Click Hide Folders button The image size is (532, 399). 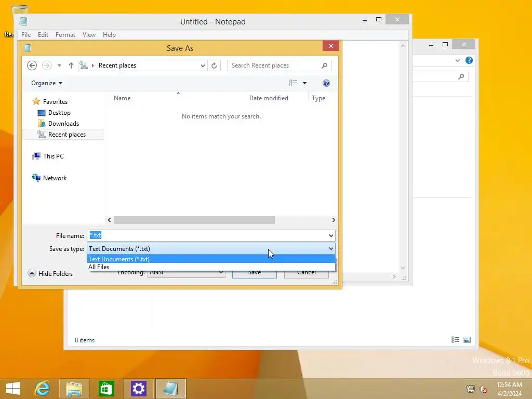tap(50, 273)
